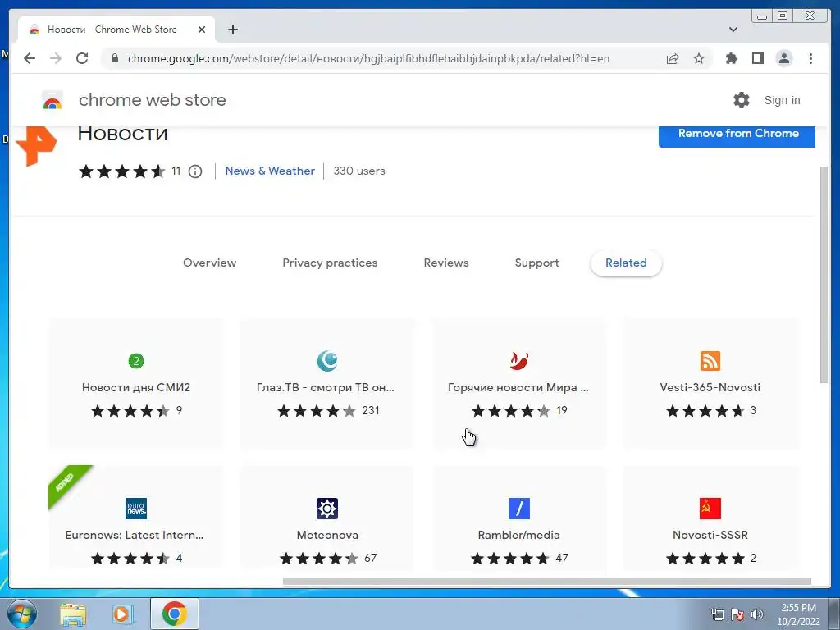Switch to the Overview tab
Image resolution: width=840 pixels, height=630 pixels.
209,262
